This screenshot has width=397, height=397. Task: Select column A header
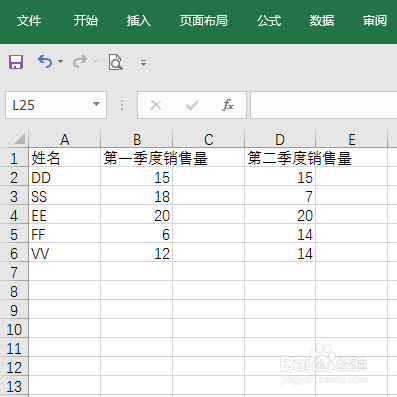(65, 139)
